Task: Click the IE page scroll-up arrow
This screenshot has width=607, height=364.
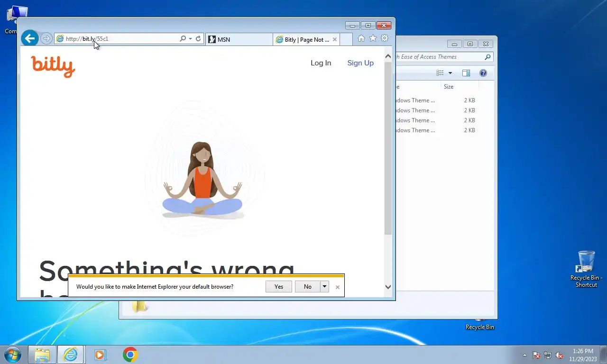Action: [x=388, y=56]
